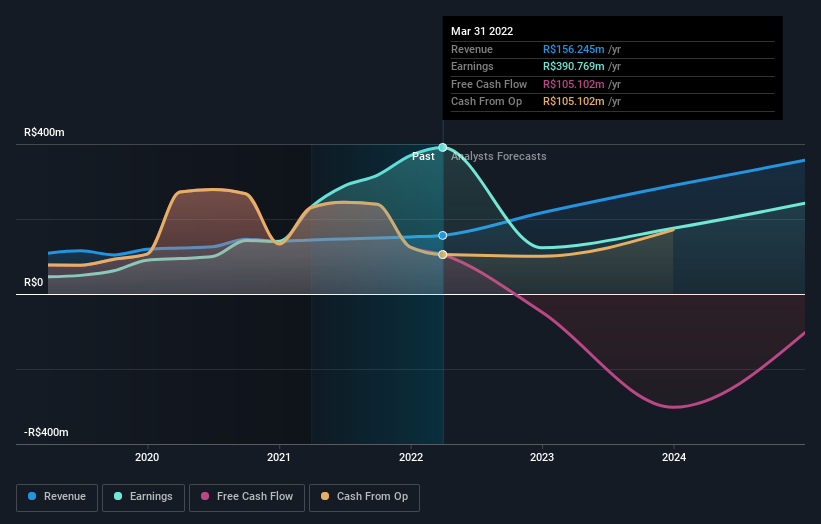Click the Analysts Forecasts label

pos(498,157)
